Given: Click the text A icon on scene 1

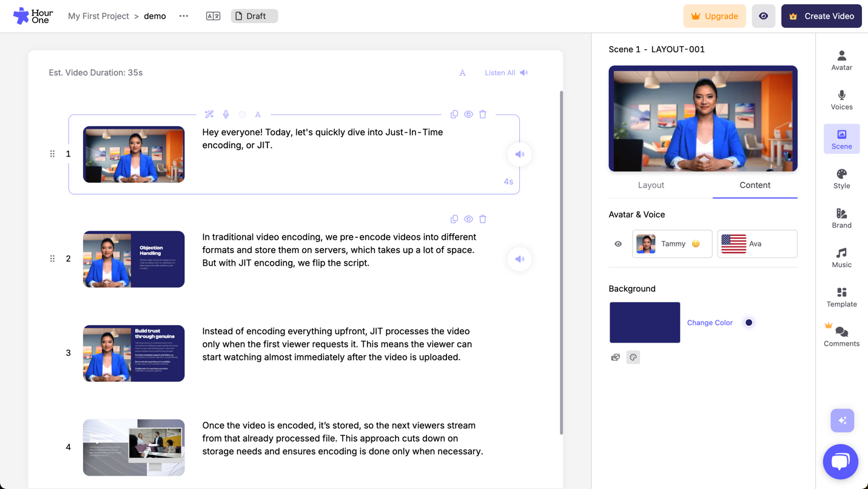Looking at the screenshot, I should [258, 114].
